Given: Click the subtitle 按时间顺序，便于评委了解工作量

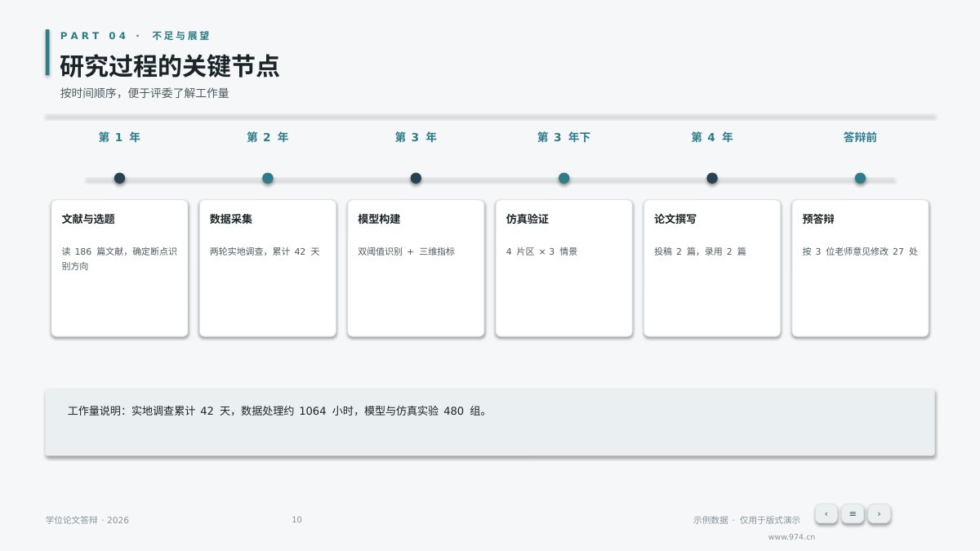Looking at the screenshot, I should 145,93.
